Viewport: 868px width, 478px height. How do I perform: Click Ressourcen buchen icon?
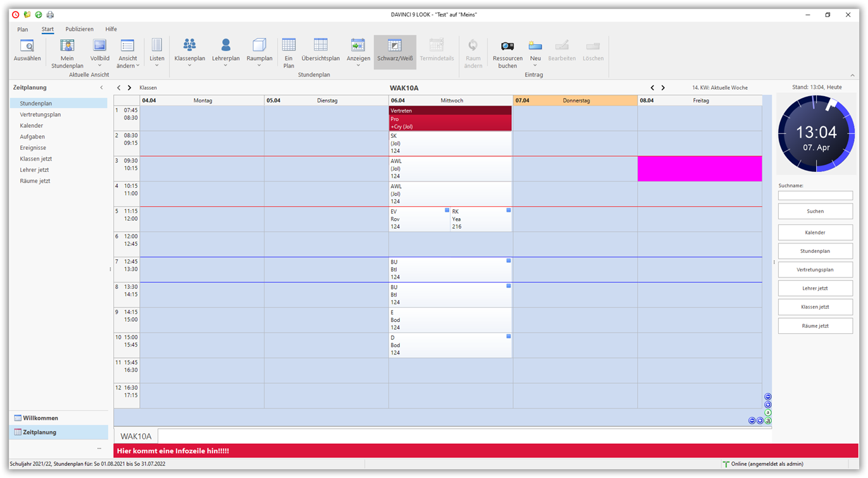pyautogui.click(x=507, y=47)
